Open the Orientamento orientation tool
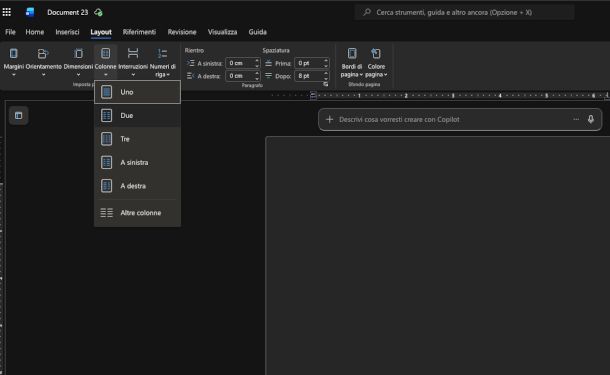This screenshot has height=375, width=610. pos(43,62)
